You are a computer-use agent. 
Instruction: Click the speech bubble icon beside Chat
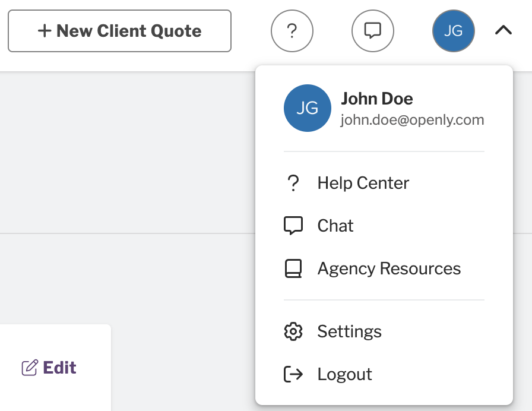click(293, 226)
